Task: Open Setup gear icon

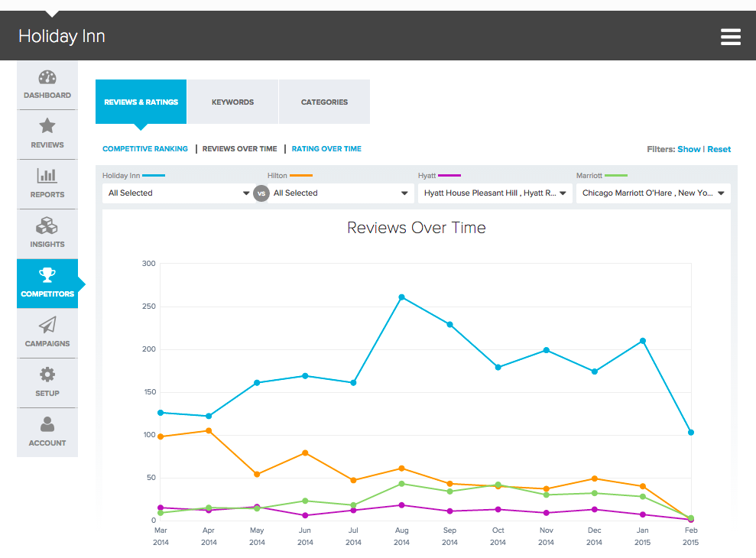Action: pyautogui.click(x=47, y=375)
